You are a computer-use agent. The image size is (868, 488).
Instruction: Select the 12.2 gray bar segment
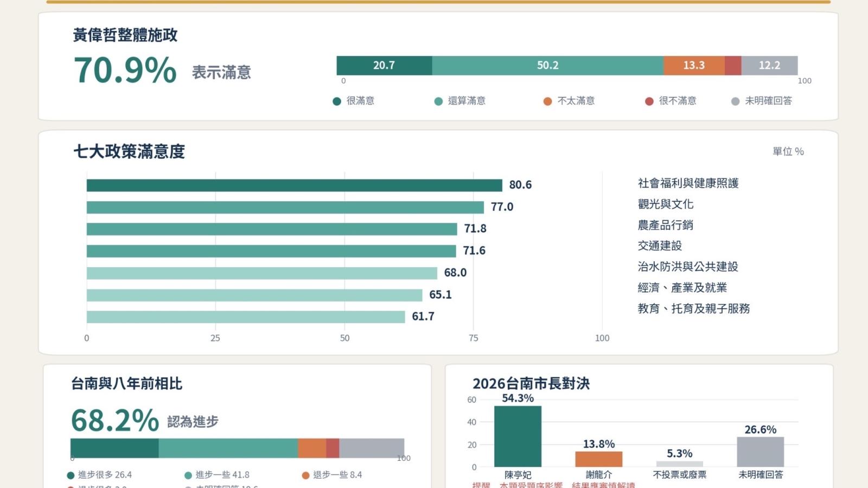[x=769, y=66]
